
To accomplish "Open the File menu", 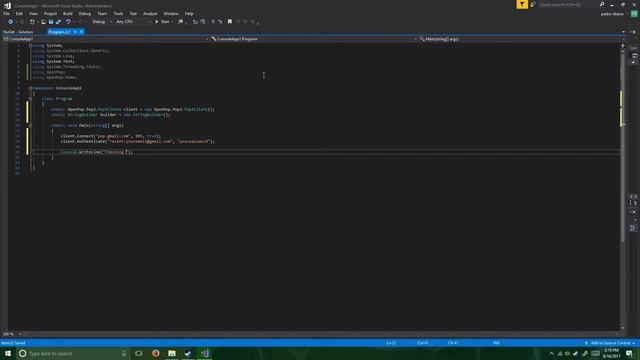I will [6, 14].
